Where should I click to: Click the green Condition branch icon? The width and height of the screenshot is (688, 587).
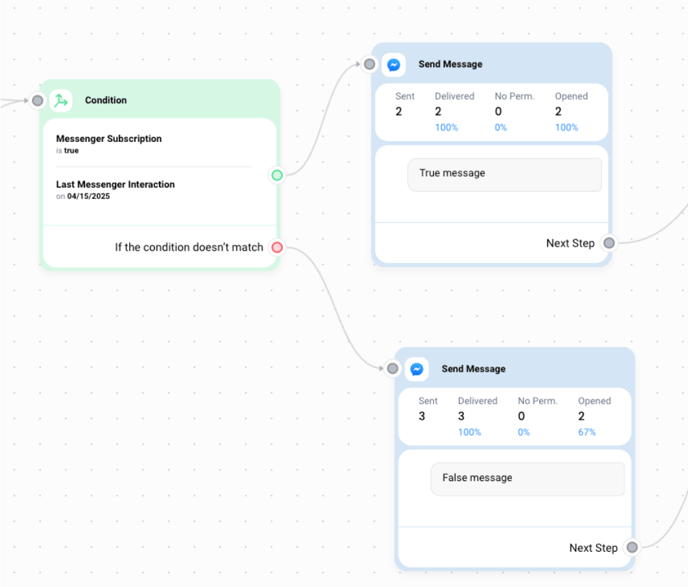pos(61,100)
